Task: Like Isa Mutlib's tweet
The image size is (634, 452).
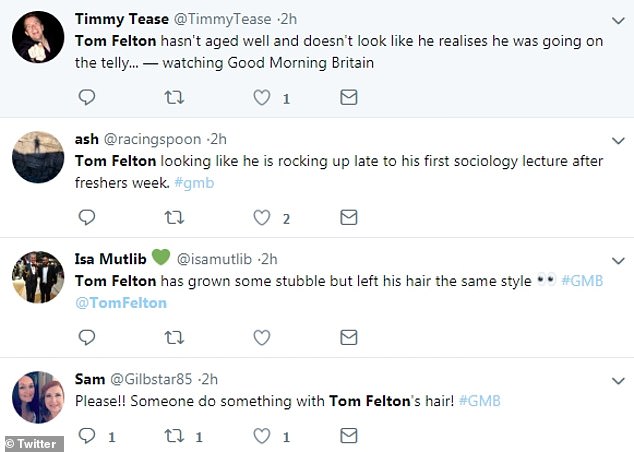Action: [x=262, y=336]
